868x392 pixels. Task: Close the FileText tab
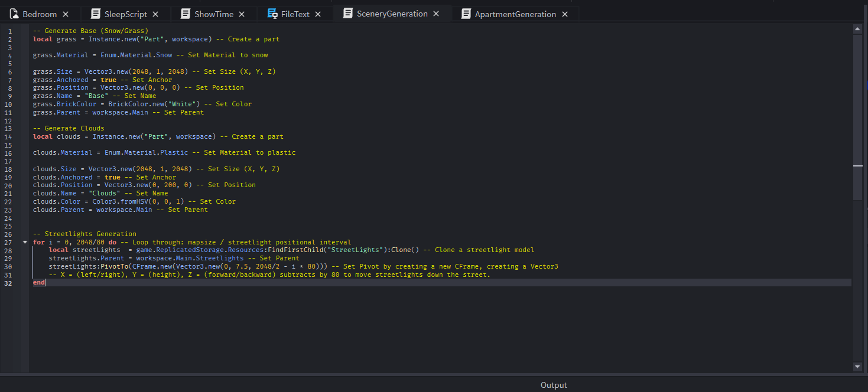coord(318,14)
